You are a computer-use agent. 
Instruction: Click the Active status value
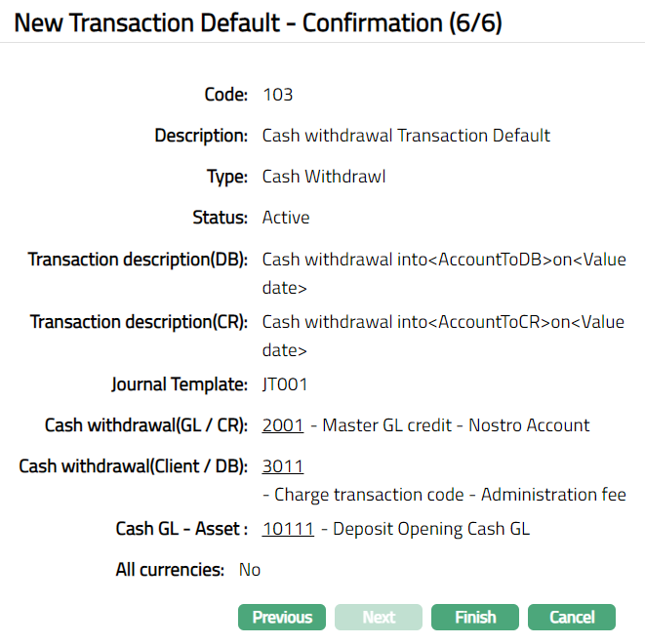point(286,218)
